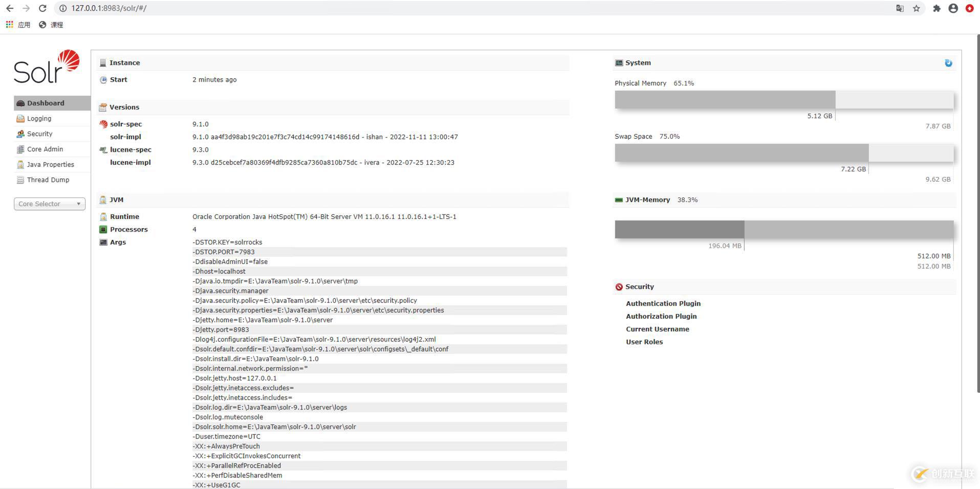Click the 5.12 GB physical memory value

click(x=820, y=116)
